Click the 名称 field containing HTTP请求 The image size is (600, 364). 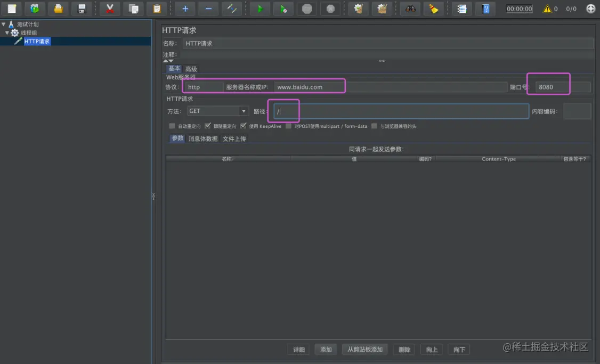pyautogui.click(x=388, y=43)
